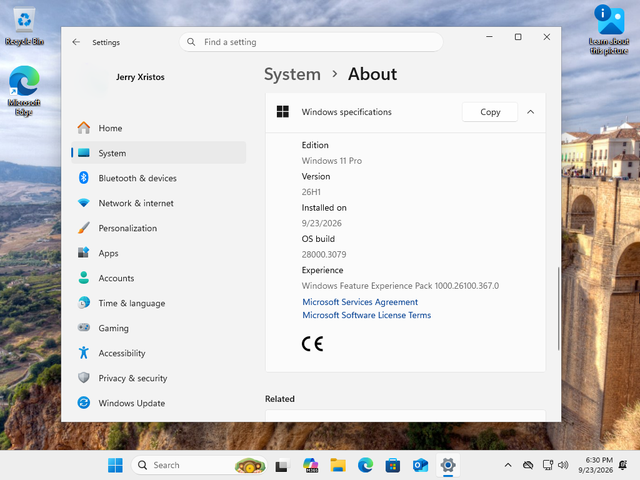Open Task View from the taskbar
Viewport: 640px width, 480px height.
click(x=282, y=465)
